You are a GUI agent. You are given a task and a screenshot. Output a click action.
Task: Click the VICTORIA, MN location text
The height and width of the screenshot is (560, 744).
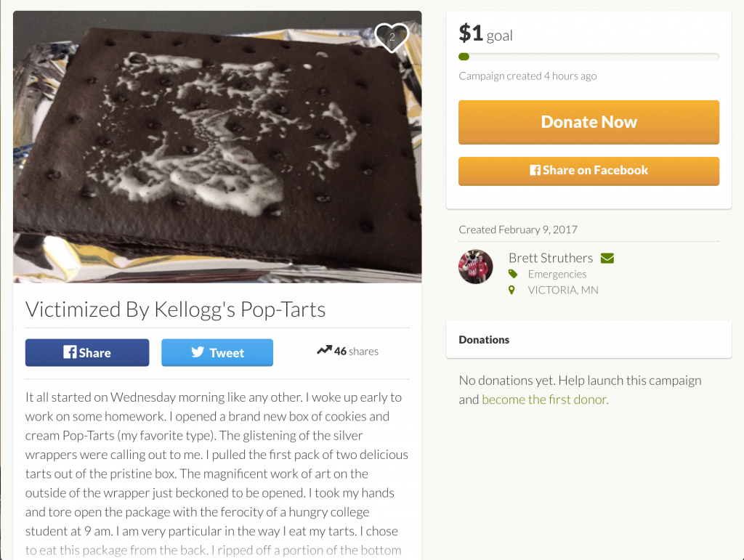563,290
